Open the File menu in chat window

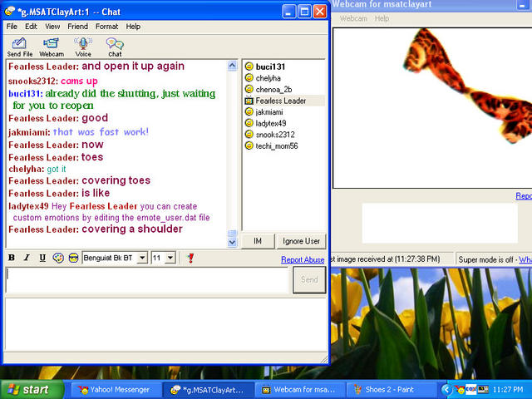tap(12, 27)
